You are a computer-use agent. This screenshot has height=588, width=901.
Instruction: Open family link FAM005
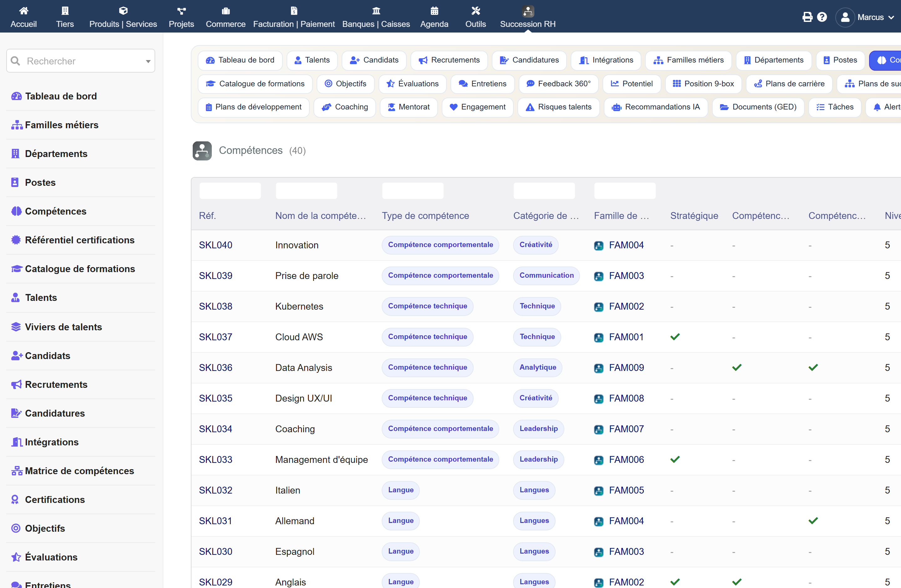[626, 490]
